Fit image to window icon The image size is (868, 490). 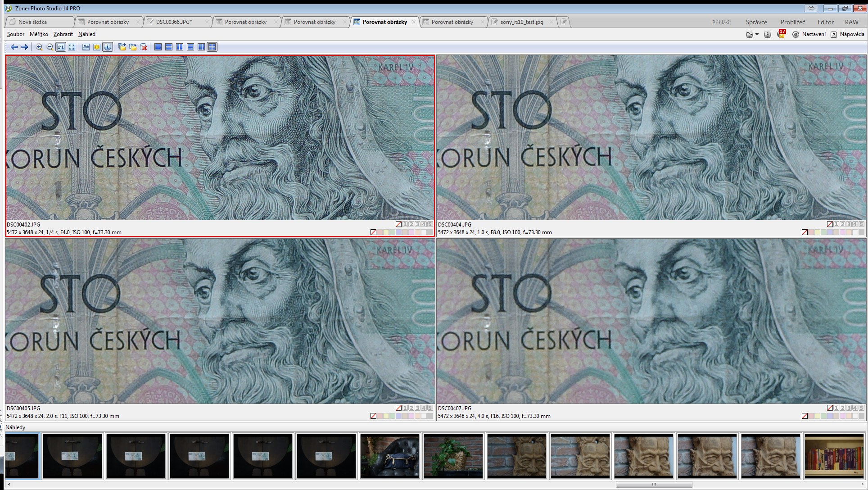(72, 47)
